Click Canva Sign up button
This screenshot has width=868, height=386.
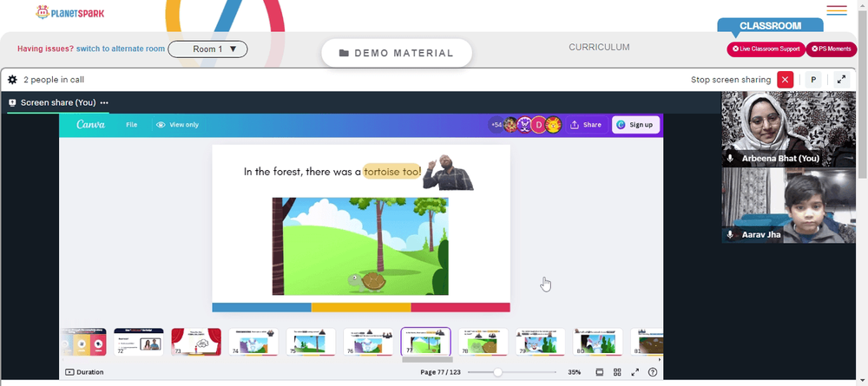(x=635, y=125)
